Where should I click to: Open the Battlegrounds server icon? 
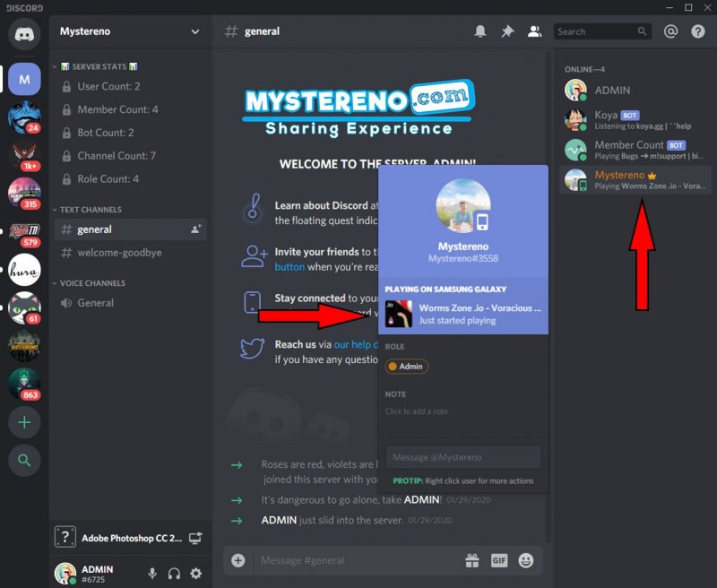pos(24,346)
